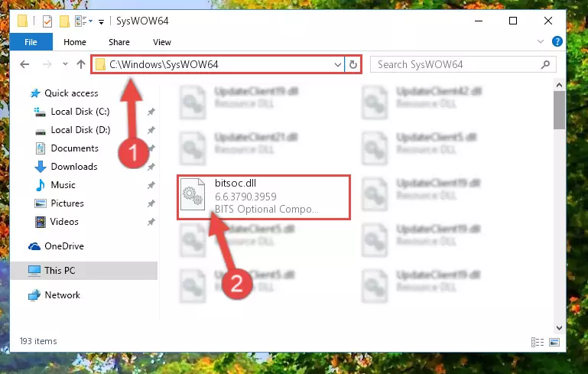Click the address bar path C:\Windows\SysWOW64
588x374 pixels.
pos(164,64)
